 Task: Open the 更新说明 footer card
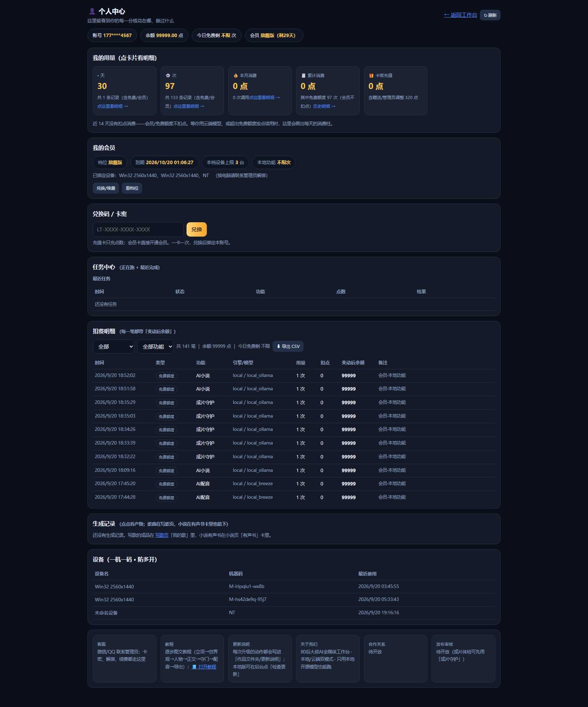(x=260, y=659)
